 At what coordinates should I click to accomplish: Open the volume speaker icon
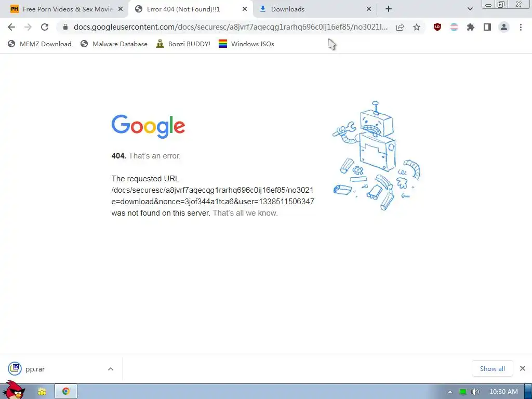tap(475, 392)
